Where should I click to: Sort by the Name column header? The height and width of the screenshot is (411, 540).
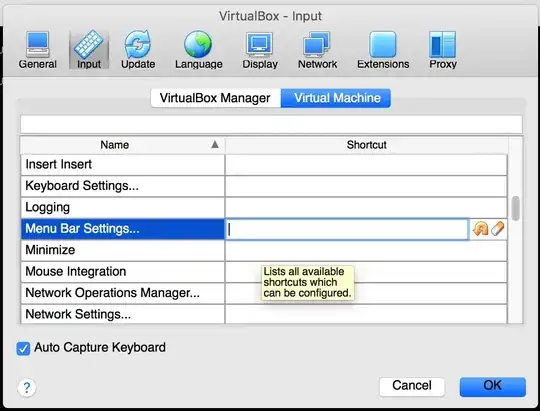click(x=122, y=145)
